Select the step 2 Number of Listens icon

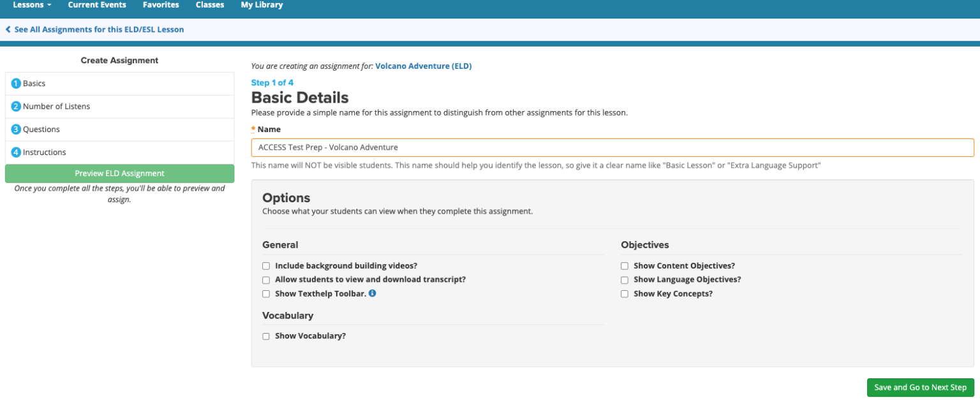pyautogui.click(x=16, y=106)
